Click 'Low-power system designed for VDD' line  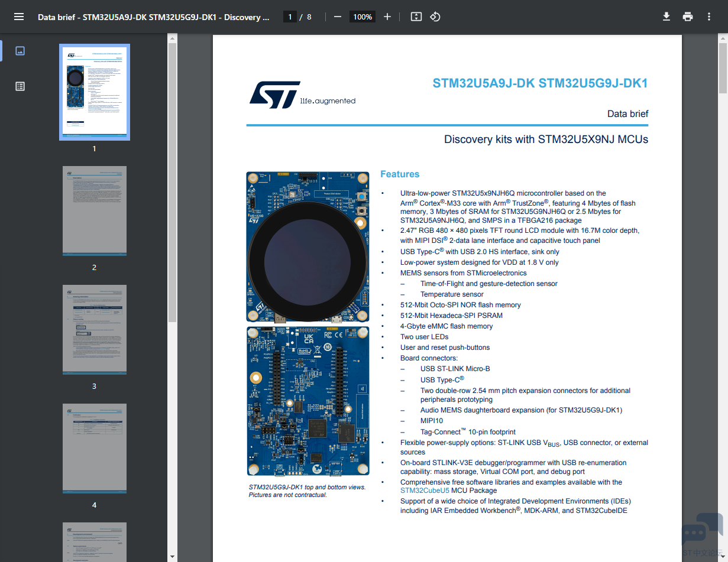[479, 262]
